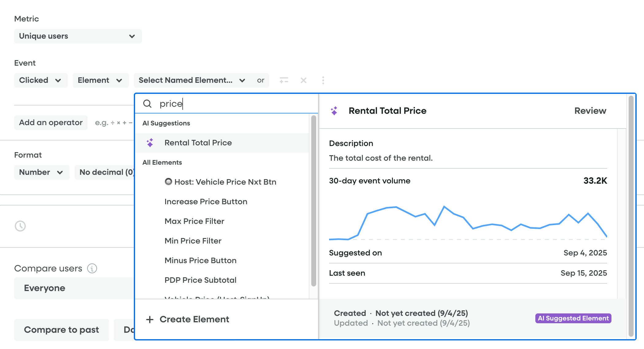Image resolution: width=644 pixels, height=349 pixels.
Task: Select Max Price Filter from list
Action: tap(194, 221)
